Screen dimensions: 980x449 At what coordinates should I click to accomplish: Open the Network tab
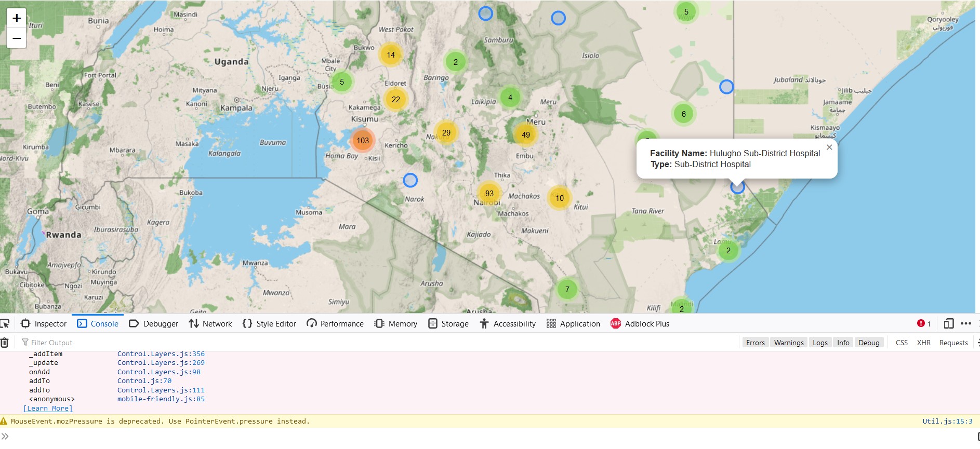(210, 323)
